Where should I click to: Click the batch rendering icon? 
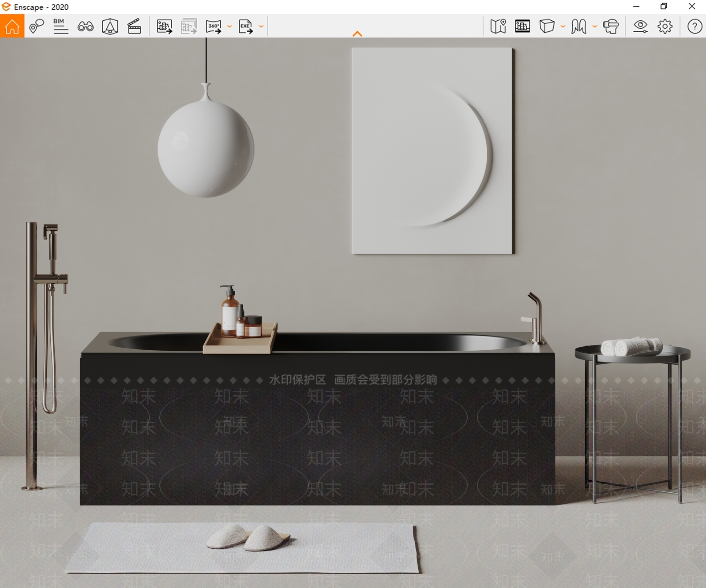click(189, 26)
